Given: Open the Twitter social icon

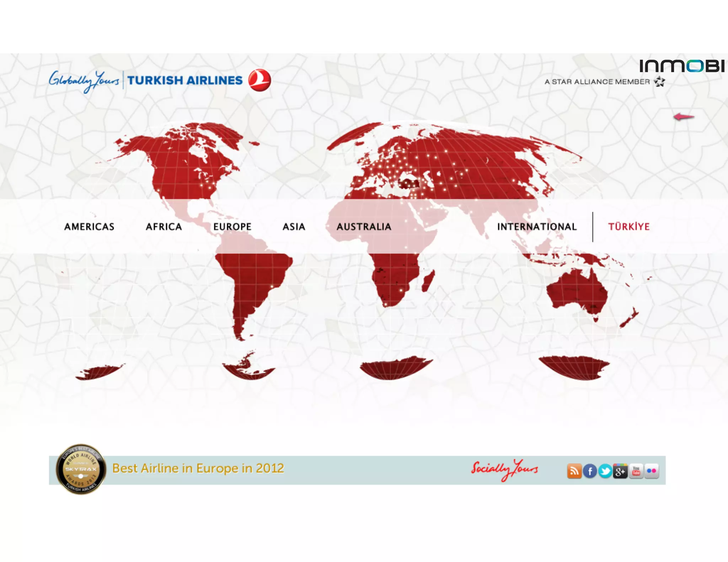Looking at the screenshot, I should [x=605, y=471].
